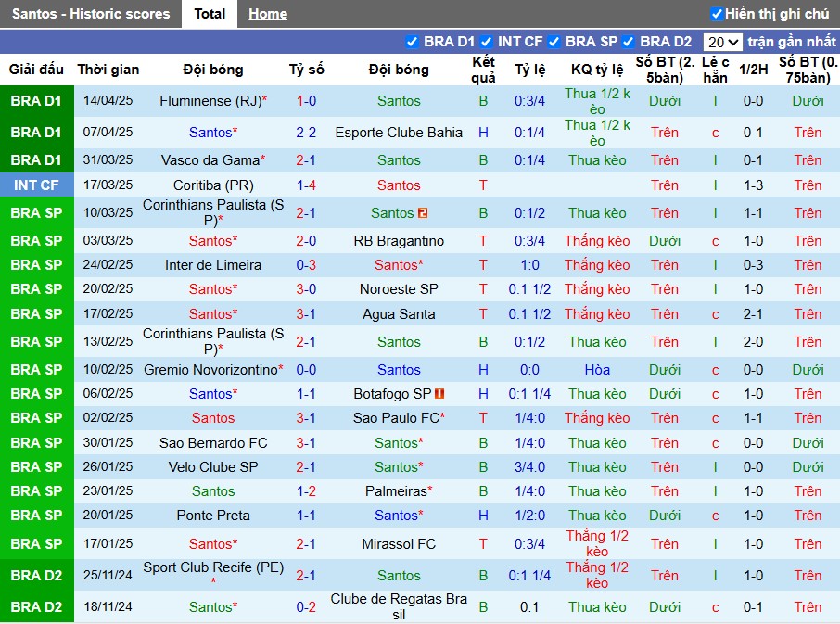The width and height of the screenshot is (840, 624).
Task: Click the Clube de Regatas Brasil team name
Action: pos(399,606)
